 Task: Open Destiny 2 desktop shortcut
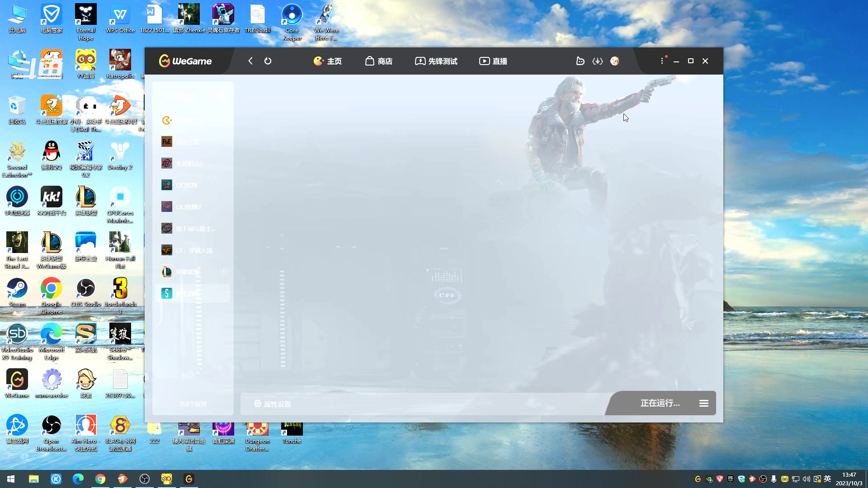pyautogui.click(x=120, y=156)
